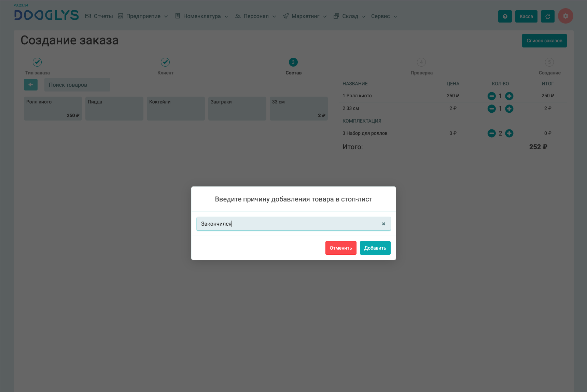This screenshot has width=587, height=392.
Task: Expand the Склад dropdown menu
Action: [x=350, y=16]
